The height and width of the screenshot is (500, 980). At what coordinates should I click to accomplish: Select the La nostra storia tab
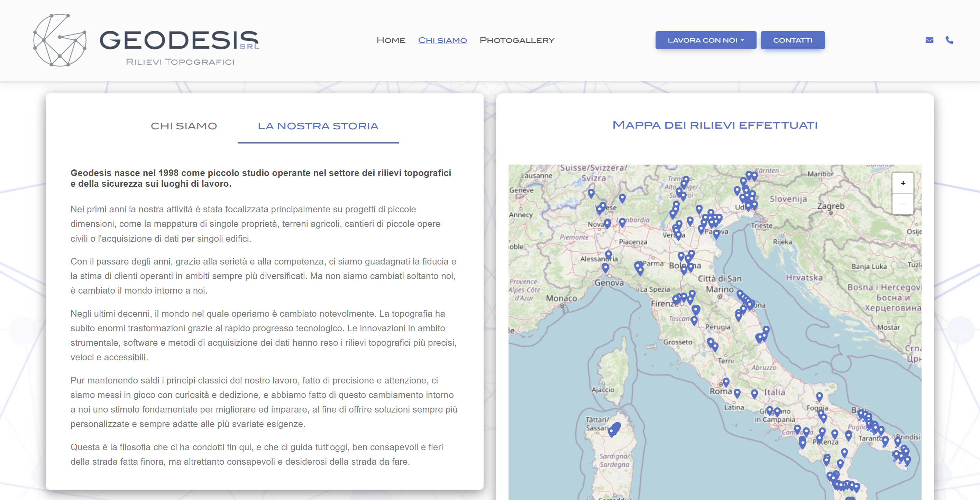[319, 126]
